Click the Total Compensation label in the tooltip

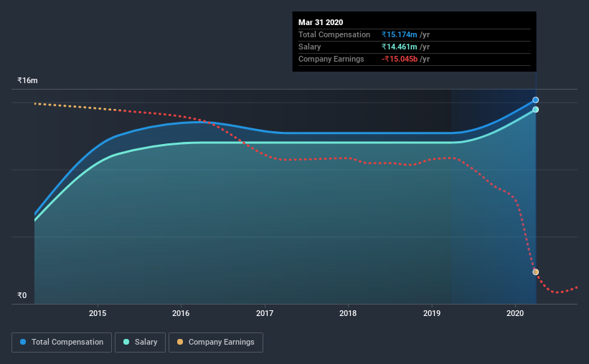[x=334, y=34]
